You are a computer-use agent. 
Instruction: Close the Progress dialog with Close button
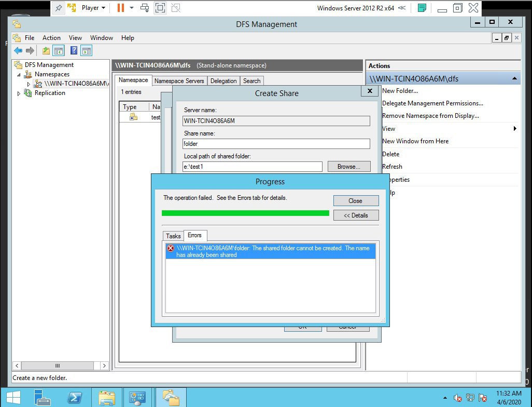pyautogui.click(x=356, y=201)
